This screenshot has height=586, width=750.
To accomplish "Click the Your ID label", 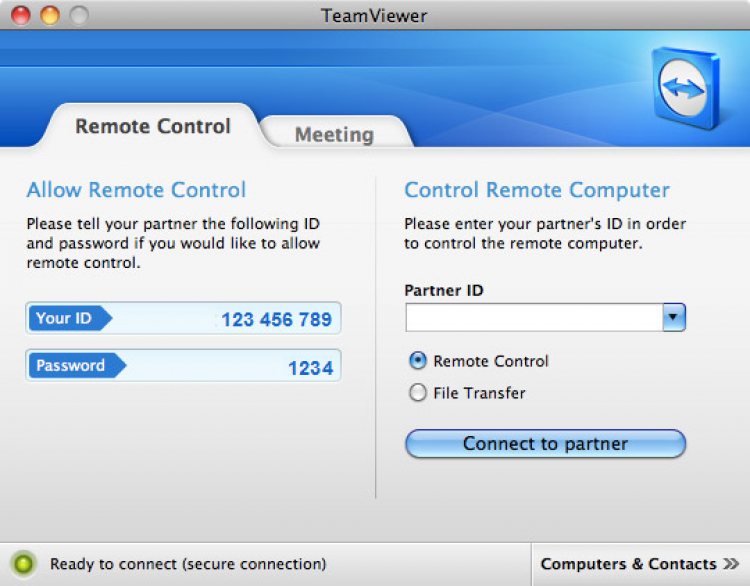I will [x=70, y=318].
